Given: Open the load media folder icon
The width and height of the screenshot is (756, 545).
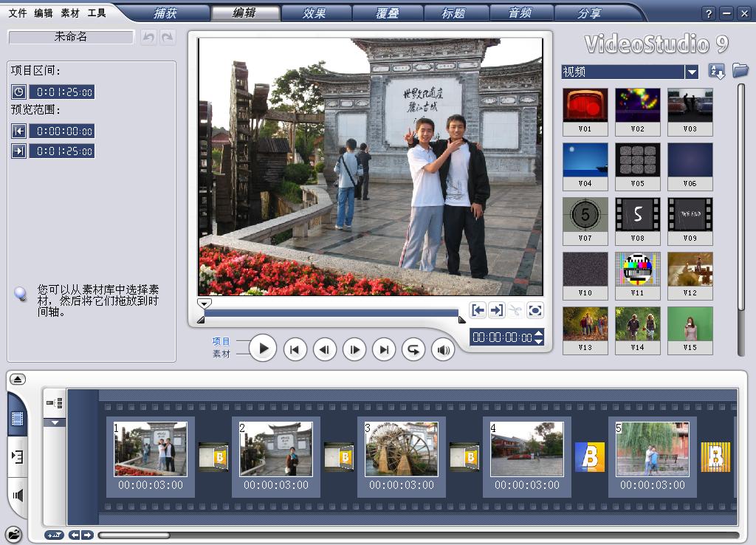Looking at the screenshot, I should click(x=740, y=71).
